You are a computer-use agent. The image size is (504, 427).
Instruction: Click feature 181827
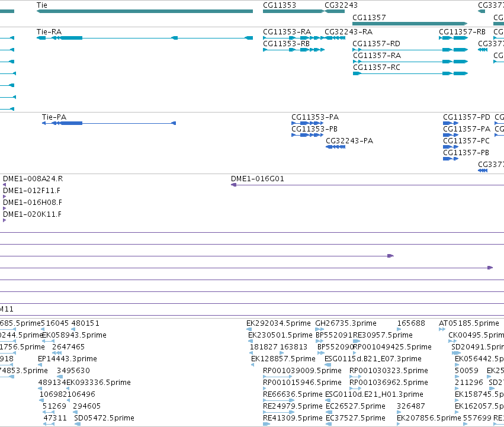pos(264,347)
